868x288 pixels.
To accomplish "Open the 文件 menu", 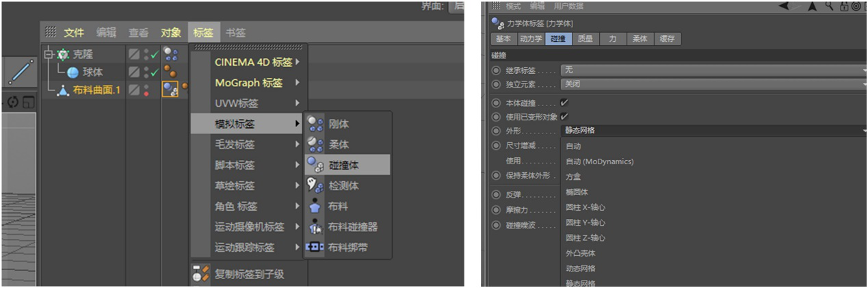I will tap(74, 33).
